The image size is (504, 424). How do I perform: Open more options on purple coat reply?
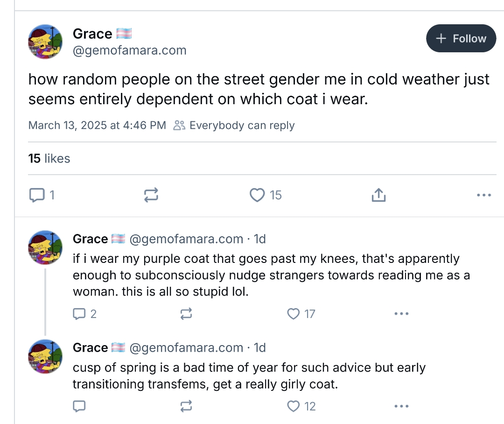pos(401,314)
